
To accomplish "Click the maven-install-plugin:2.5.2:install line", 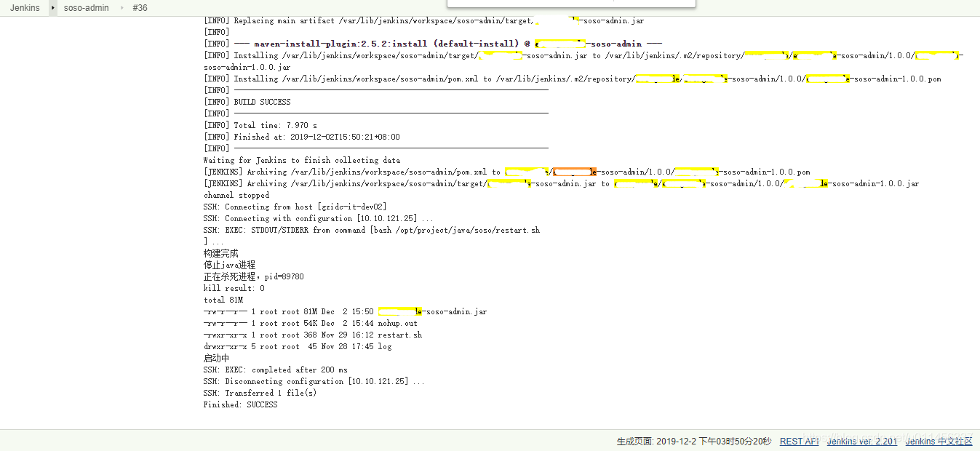I will 433,44.
